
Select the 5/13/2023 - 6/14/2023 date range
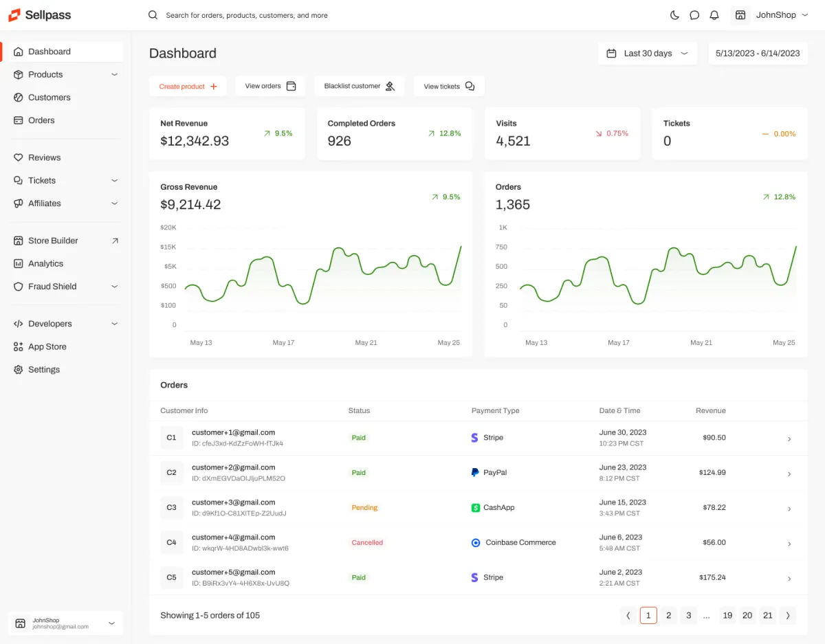pyautogui.click(x=758, y=54)
